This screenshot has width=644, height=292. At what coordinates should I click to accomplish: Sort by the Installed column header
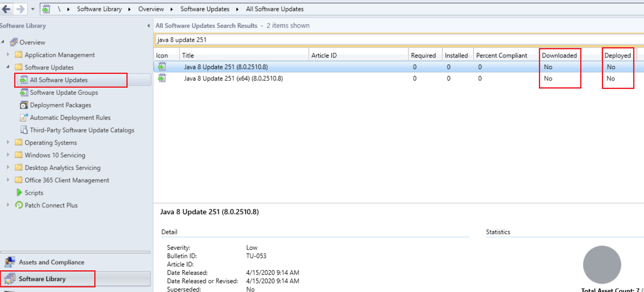pyautogui.click(x=458, y=55)
